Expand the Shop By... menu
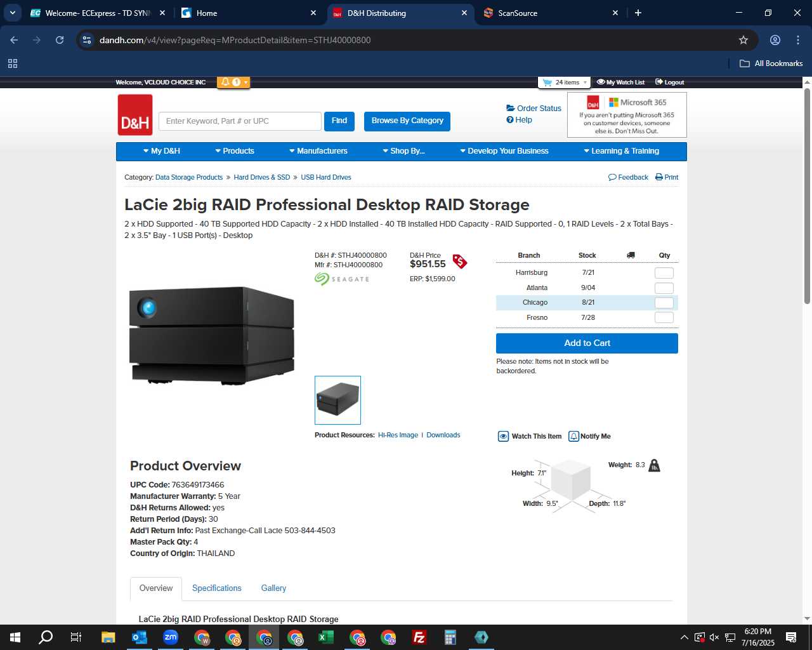The width and height of the screenshot is (812, 650). click(x=403, y=151)
